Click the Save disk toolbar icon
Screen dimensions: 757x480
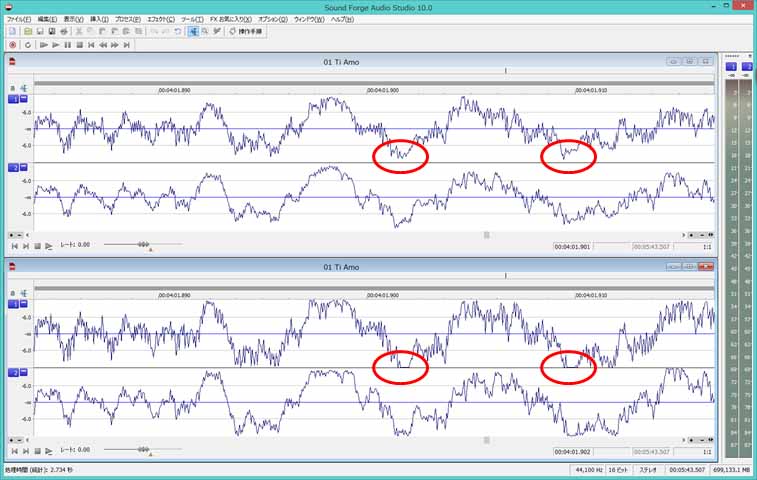40,31
